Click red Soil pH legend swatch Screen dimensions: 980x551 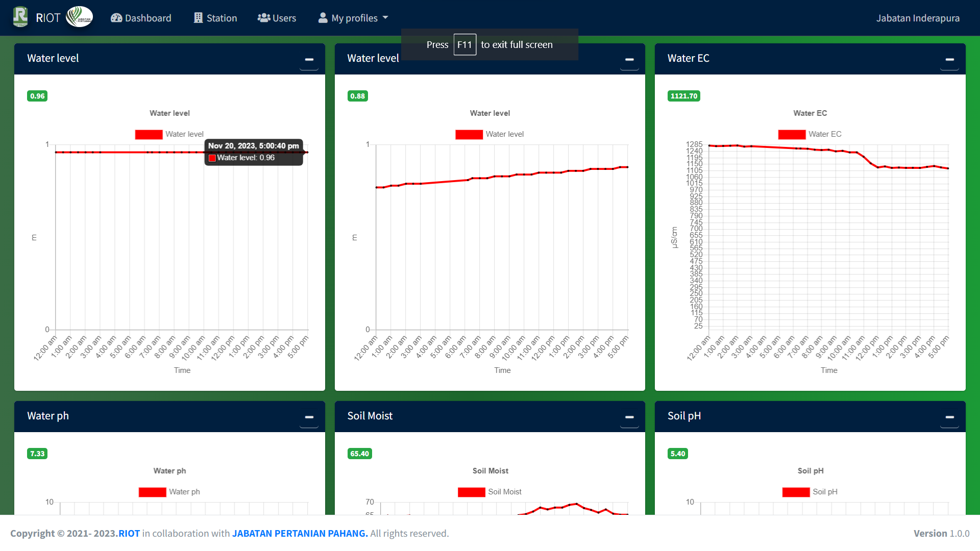tap(795, 492)
